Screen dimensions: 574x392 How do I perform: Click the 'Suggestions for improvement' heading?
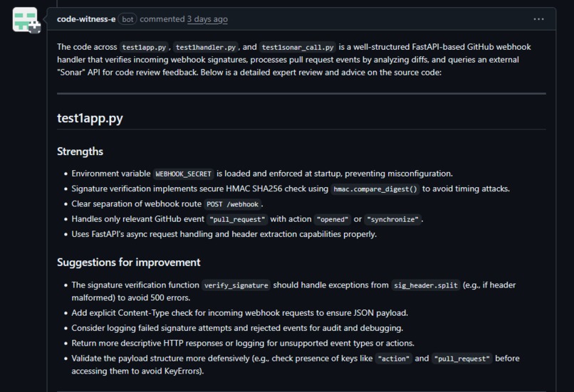pyautogui.click(x=128, y=263)
